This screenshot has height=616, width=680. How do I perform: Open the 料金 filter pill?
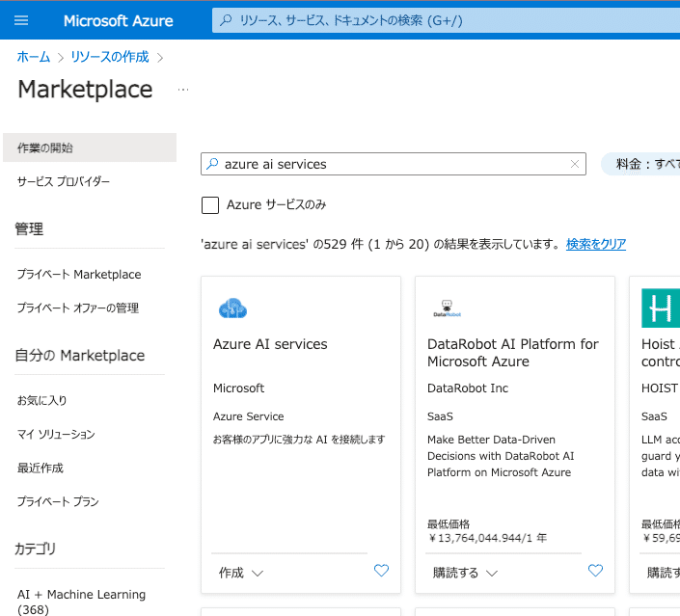click(x=642, y=164)
